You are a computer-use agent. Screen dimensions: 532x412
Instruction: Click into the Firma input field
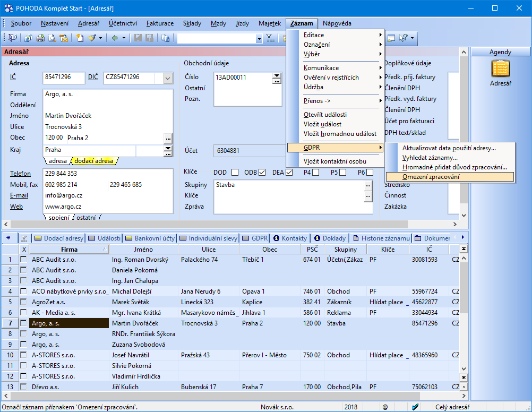coord(108,94)
